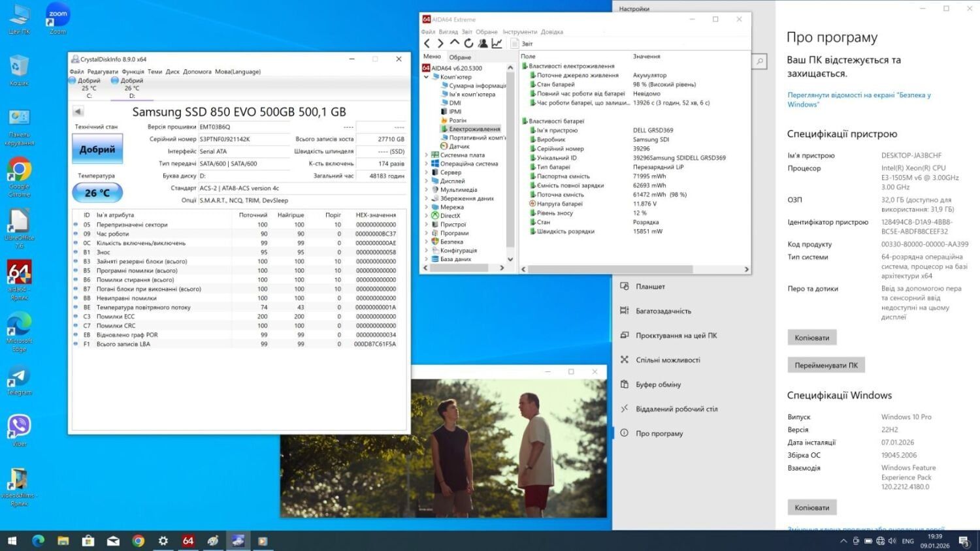Image resolution: width=980 pixels, height=551 pixels.
Task: Open the AIDA64 graph chart toolbar icon
Action: point(497,44)
